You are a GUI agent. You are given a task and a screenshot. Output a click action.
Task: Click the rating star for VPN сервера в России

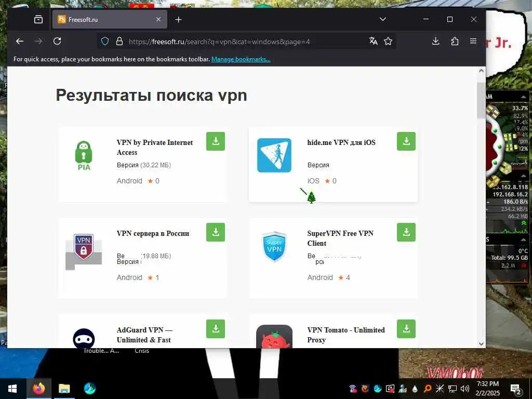point(150,277)
